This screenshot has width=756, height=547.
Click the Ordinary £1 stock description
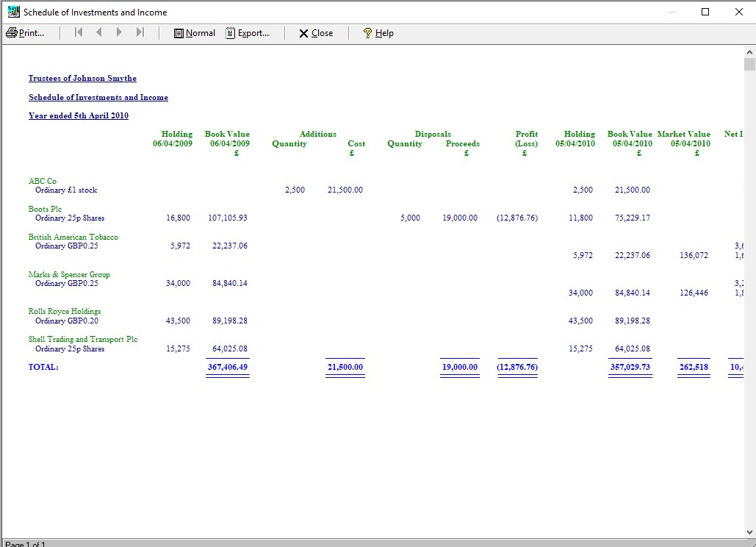pos(66,190)
